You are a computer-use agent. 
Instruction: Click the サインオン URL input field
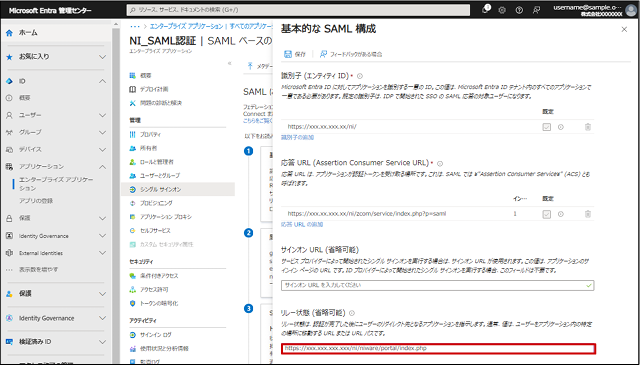pyautogui.click(x=438, y=285)
